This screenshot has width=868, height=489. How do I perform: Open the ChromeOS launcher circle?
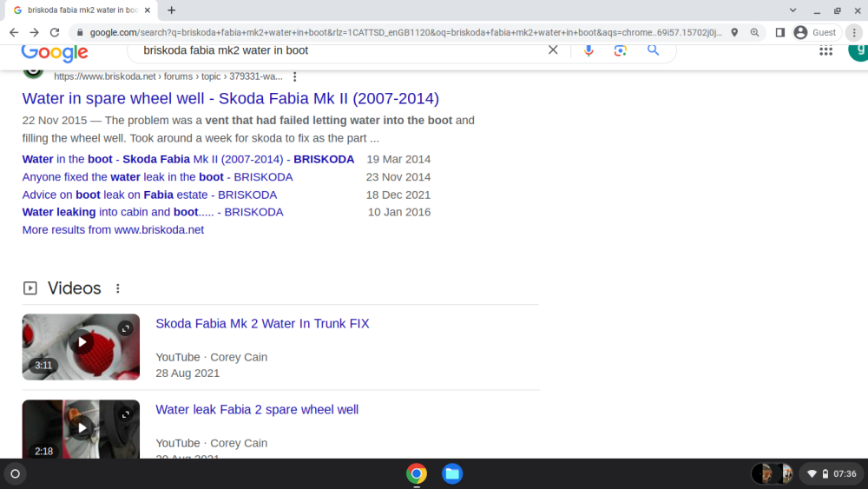click(16, 473)
